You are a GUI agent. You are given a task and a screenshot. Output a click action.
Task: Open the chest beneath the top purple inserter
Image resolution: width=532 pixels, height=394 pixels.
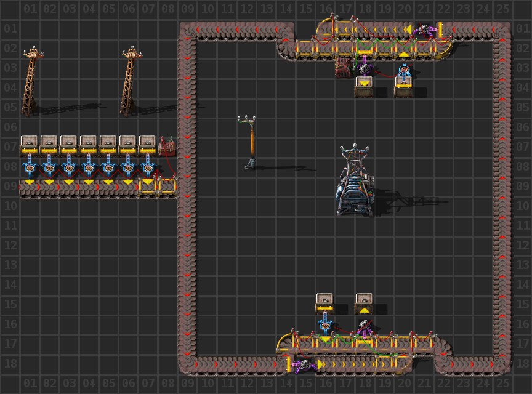tap(364, 86)
